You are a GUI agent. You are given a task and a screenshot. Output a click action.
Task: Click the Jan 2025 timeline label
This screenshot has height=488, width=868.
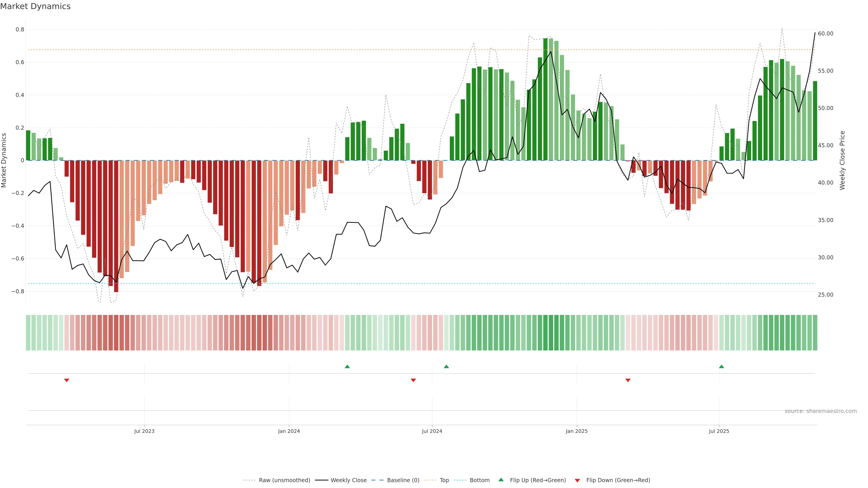click(x=577, y=431)
